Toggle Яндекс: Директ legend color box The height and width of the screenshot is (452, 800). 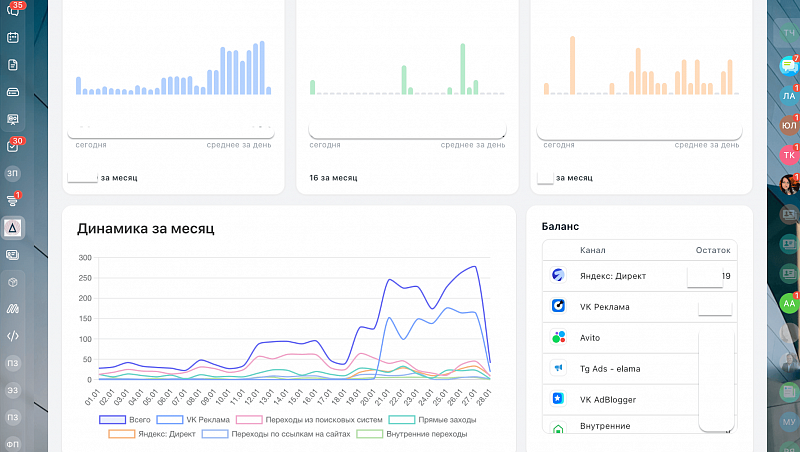[121, 434]
